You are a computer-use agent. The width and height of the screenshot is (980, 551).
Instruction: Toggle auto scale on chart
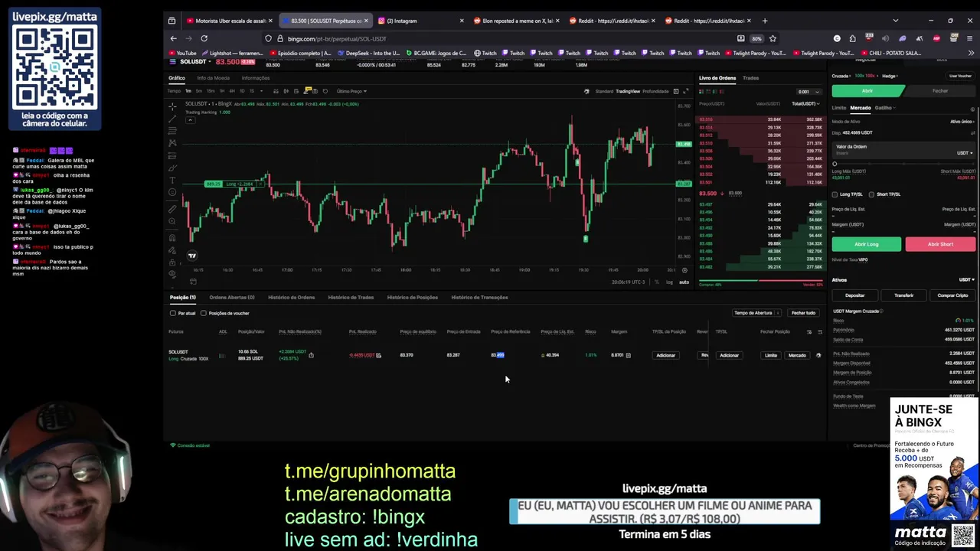click(x=684, y=282)
